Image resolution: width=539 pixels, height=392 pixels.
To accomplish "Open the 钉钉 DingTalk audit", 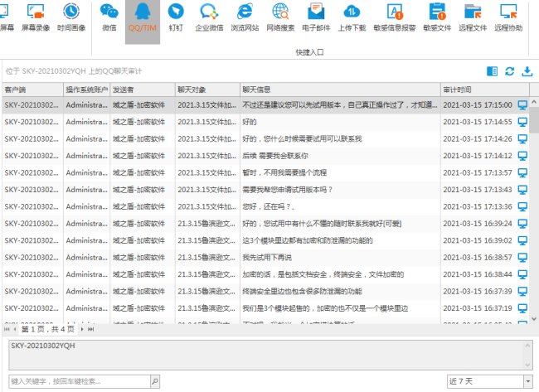I will (176, 17).
